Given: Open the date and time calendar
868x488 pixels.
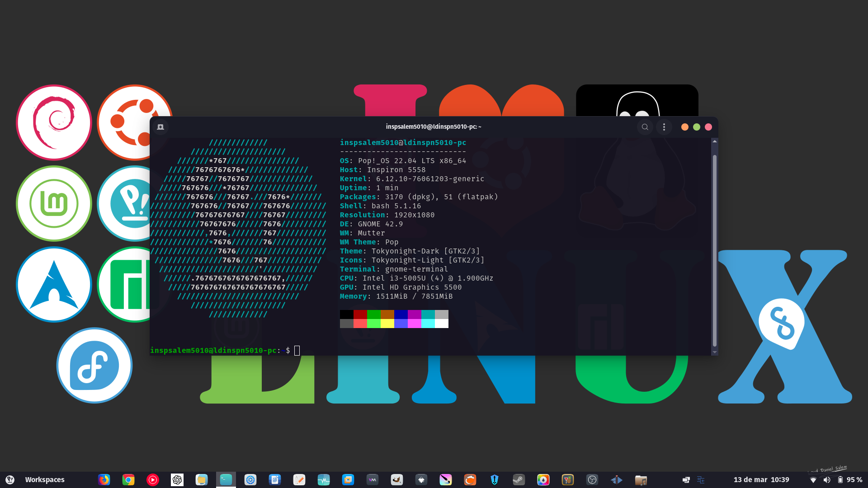Looking at the screenshot, I should (x=761, y=480).
